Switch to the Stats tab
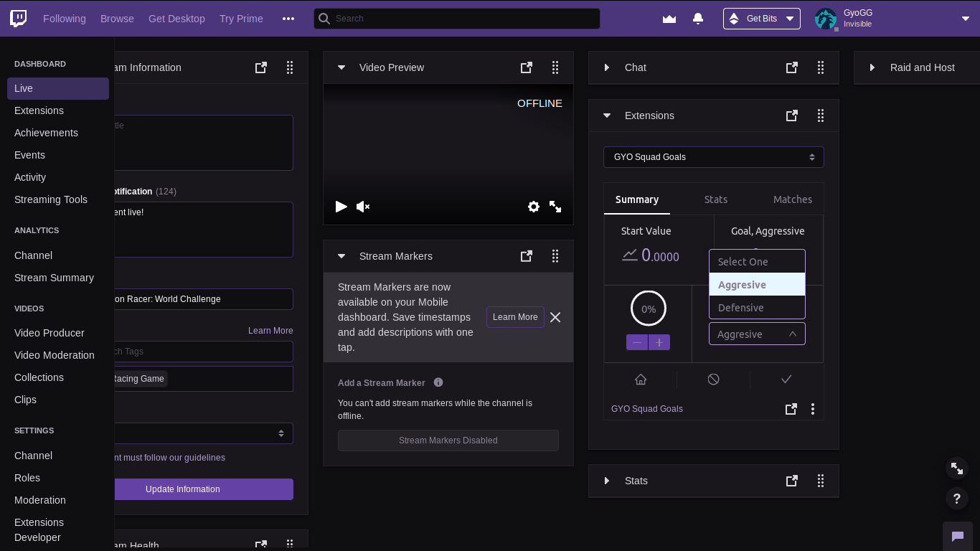Screen dimensions: 980x551 (715, 199)
